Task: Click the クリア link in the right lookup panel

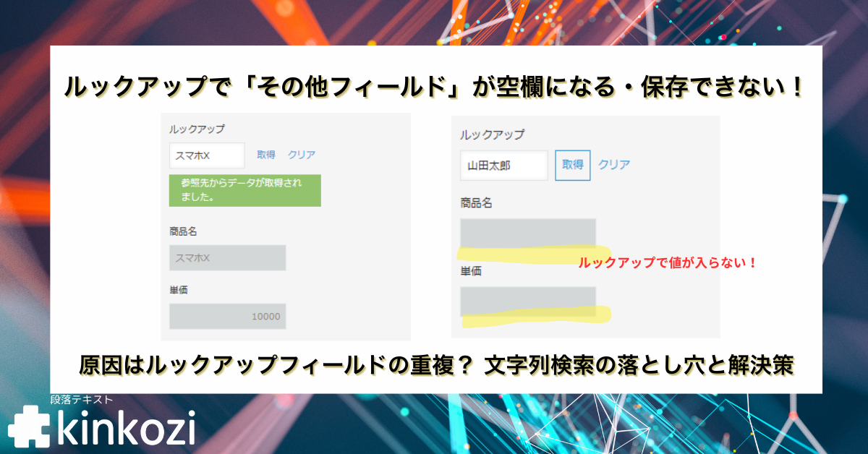Action: click(614, 165)
